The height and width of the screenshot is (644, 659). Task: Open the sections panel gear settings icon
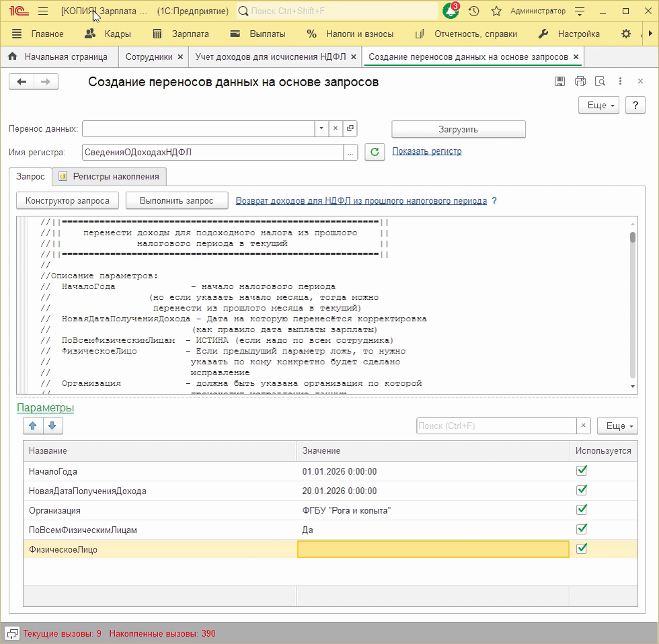pyautogui.click(x=626, y=34)
